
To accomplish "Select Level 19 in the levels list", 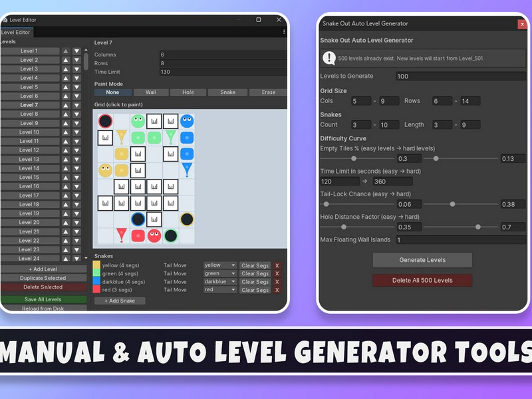I will pos(29,213).
